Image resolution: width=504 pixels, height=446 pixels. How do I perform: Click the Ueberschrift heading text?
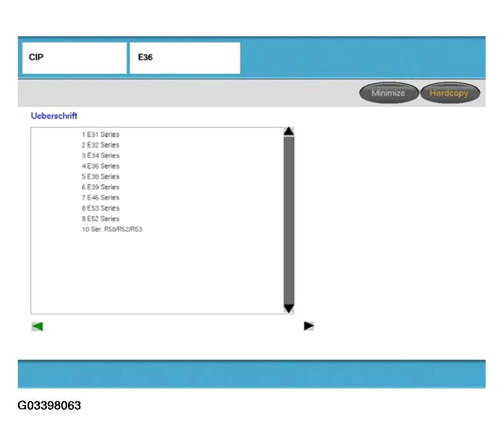pyautogui.click(x=54, y=116)
